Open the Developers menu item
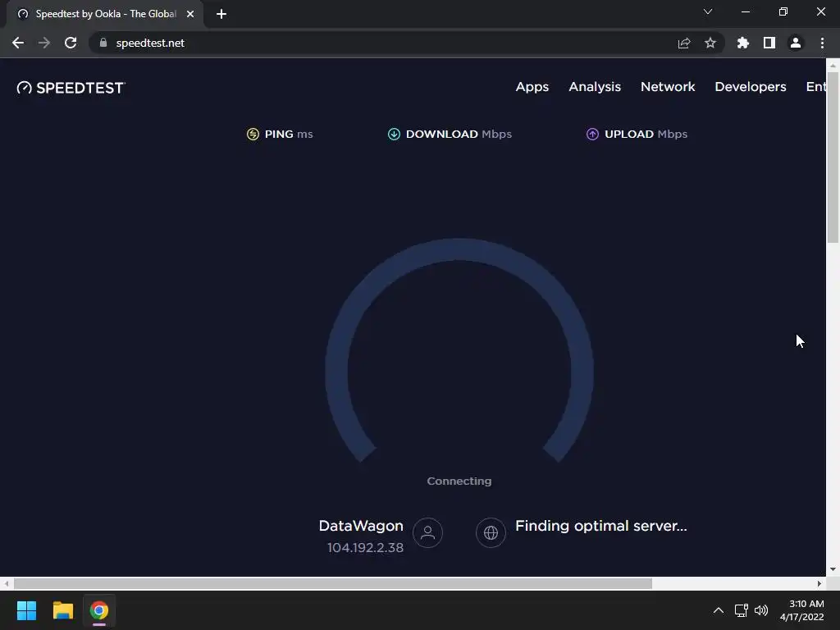The image size is (840, 630). 751,87
